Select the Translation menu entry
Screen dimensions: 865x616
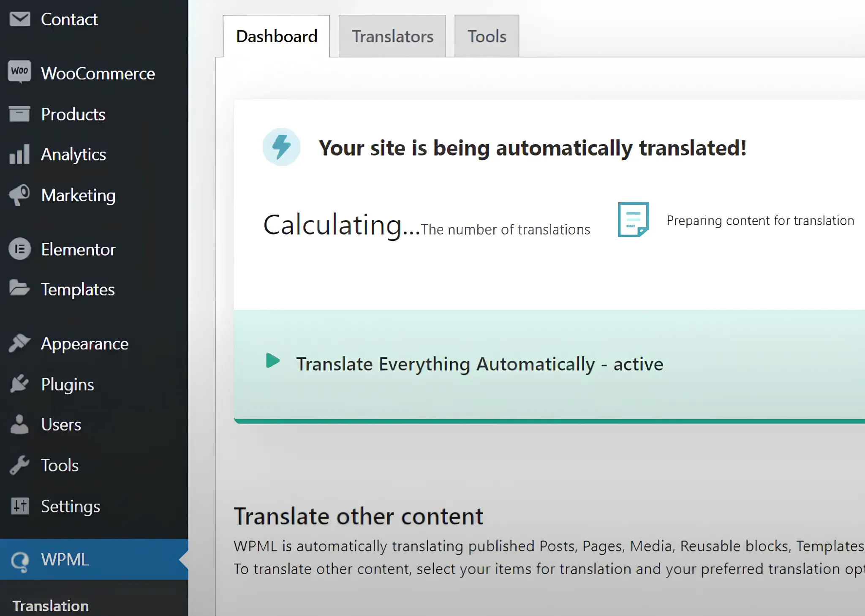coord(50,605)
